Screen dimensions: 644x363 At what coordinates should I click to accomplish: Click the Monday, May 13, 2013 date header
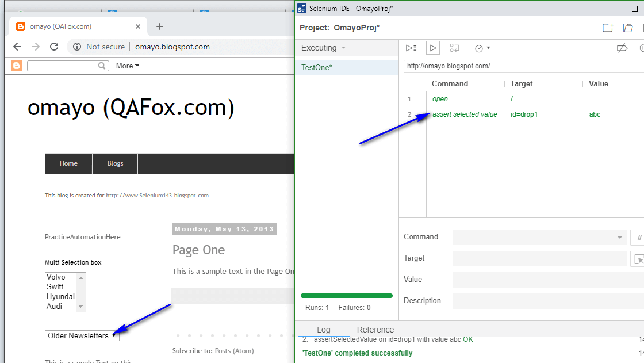point(225,229)
